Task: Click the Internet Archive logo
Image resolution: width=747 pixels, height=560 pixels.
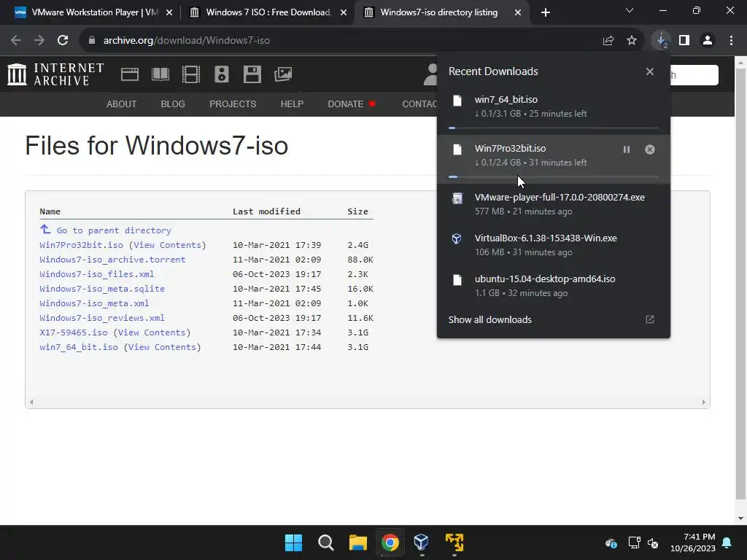Action: point(55,74)
